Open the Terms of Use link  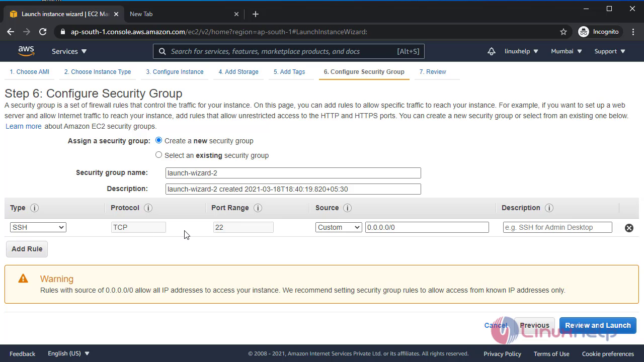(x=551, y=353)
